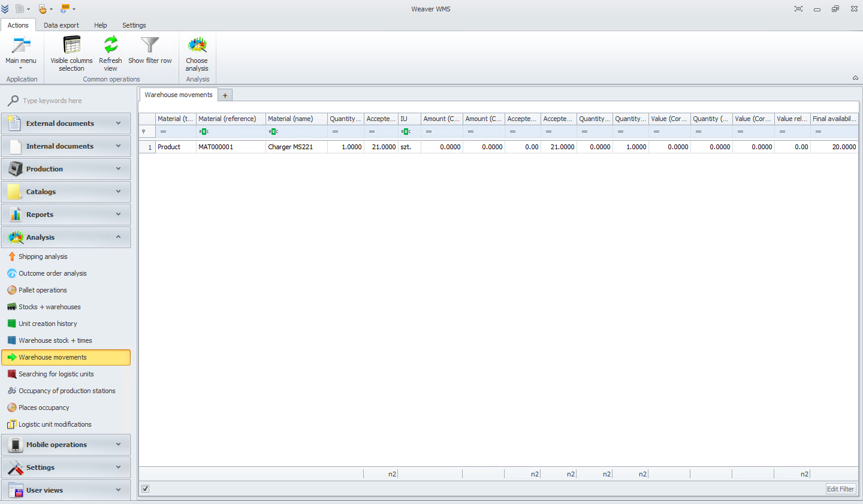Click the hand quick-access toolbar icon

[x=43, y=9]
